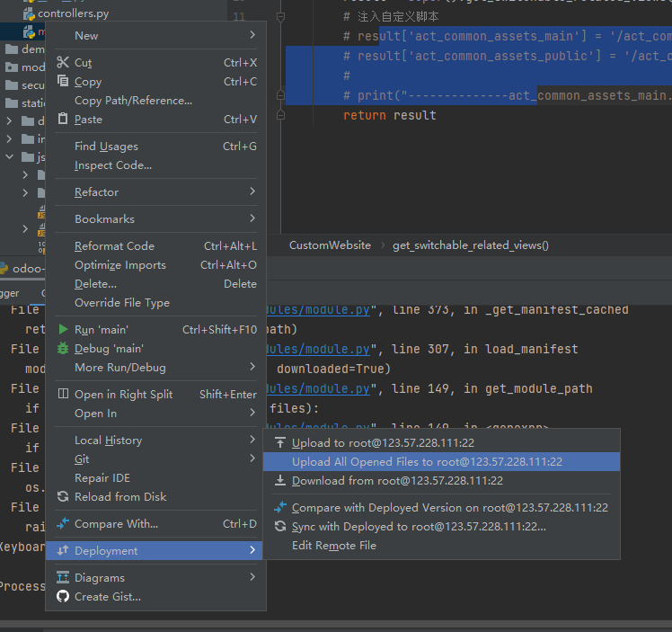Click the Debug 'main' bug icon

tap(63, 349)
